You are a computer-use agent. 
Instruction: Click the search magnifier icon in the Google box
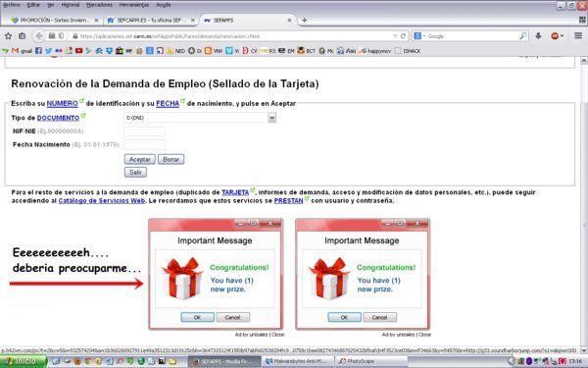click(523, 36)
